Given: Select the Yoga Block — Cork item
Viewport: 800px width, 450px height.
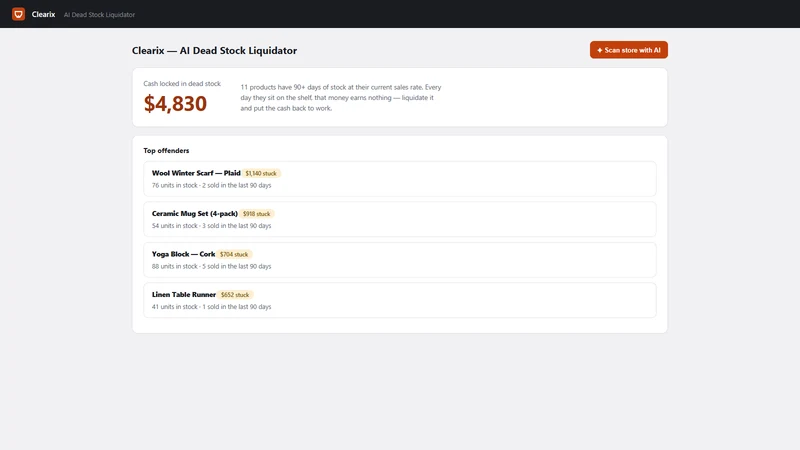Looking at the screenshot, I should point(399,260).
